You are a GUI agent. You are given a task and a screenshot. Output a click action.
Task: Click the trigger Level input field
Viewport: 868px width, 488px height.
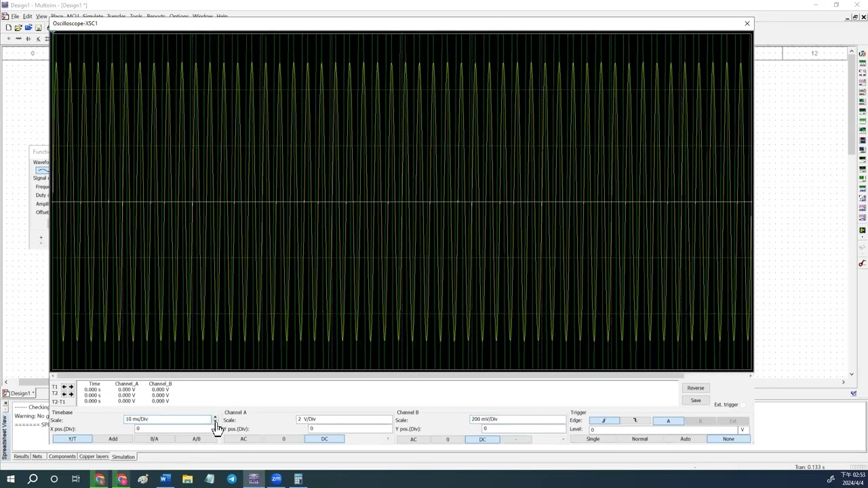coord(663,430)
